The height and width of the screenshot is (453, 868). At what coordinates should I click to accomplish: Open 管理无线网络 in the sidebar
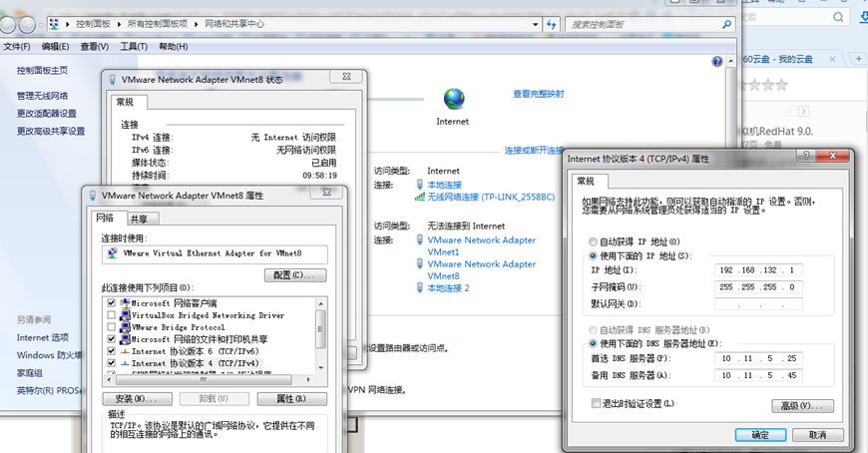(42, 96)
